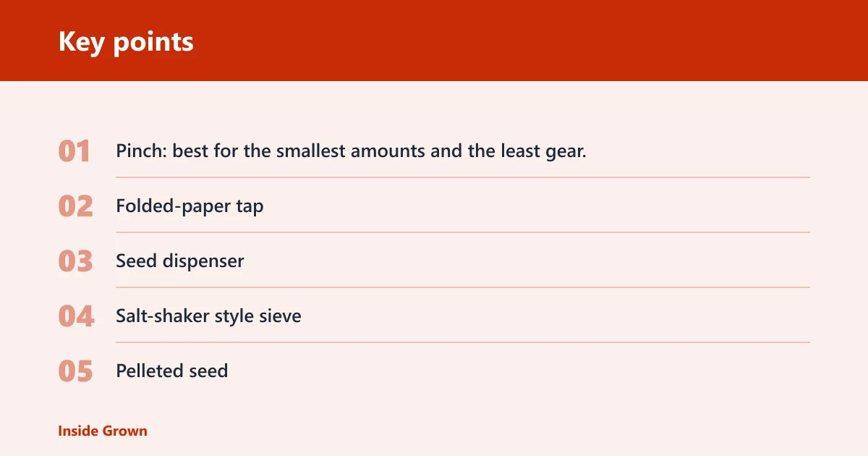Click the "Pelleted seed" item
Image resolution: width=868 pixels, height=456 pixels.
point(172,371)
